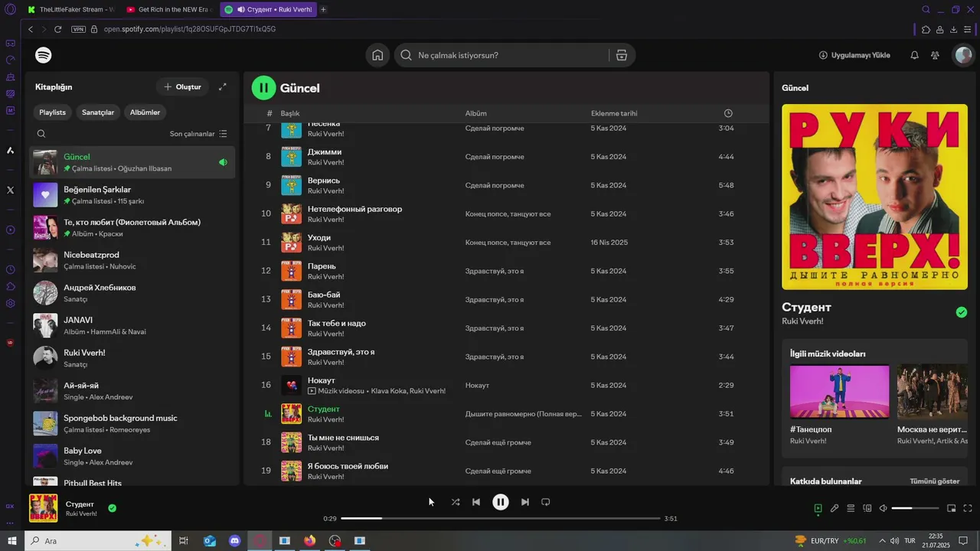Go to Spotify Home with the house icon
The height and width of the screenshot is (551, 980).
pyautogui.click(x=377, y=55)
